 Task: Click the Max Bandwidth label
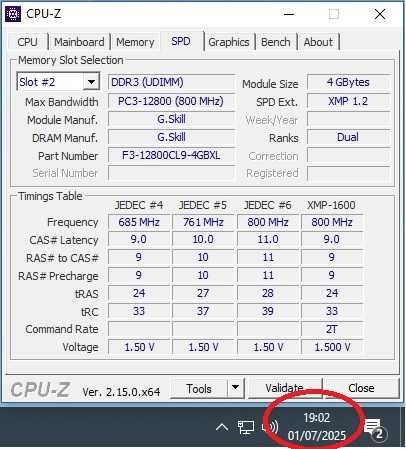[62, 102]
